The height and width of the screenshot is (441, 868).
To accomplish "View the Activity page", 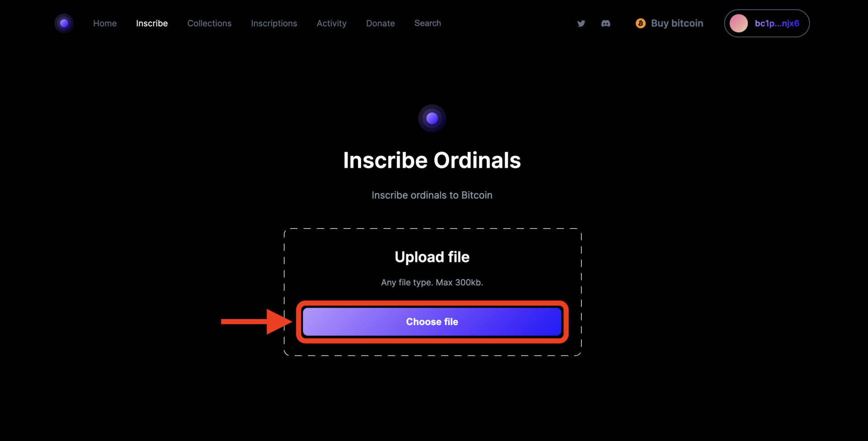I will 331,23.
